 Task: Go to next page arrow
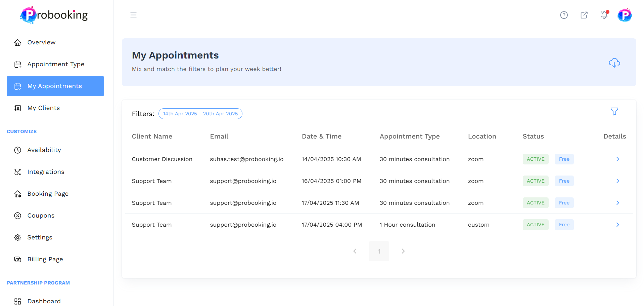pyautogui.click(x=403, y=251)
